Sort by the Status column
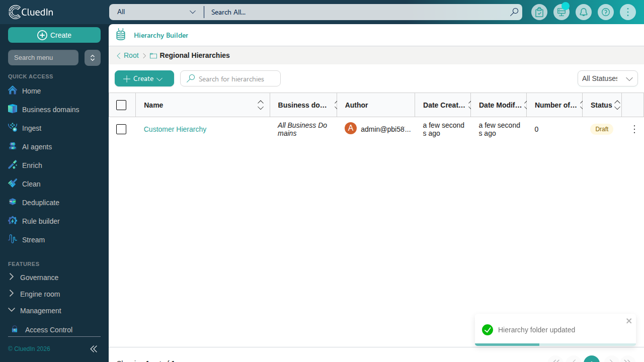The width and height of the screenshot is (644, 362). (617, 105)
